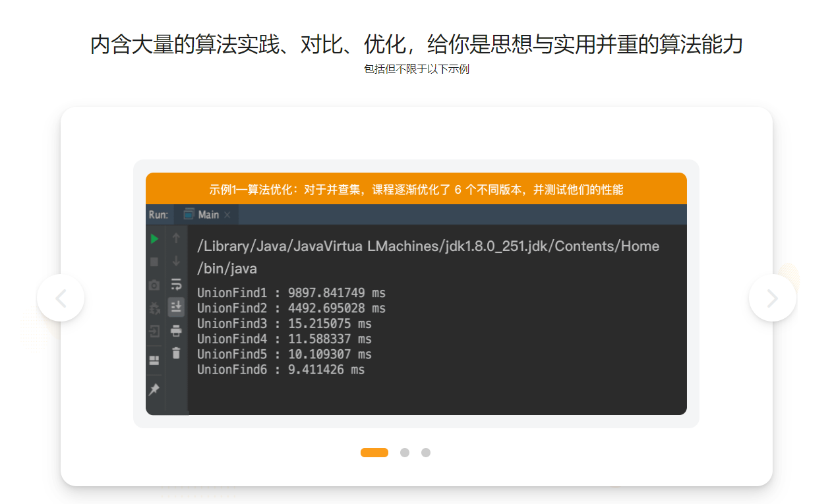Image resolution: width=832 pixels, height=504 pixels.
Task: Go to the previous carousel slide
Action: click(x=61, y=298)
